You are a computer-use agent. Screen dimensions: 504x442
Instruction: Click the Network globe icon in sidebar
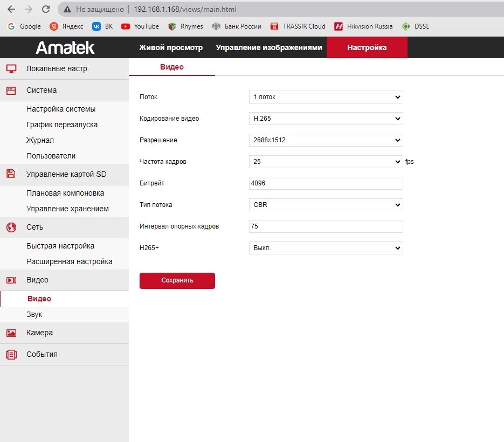[11, 227]
